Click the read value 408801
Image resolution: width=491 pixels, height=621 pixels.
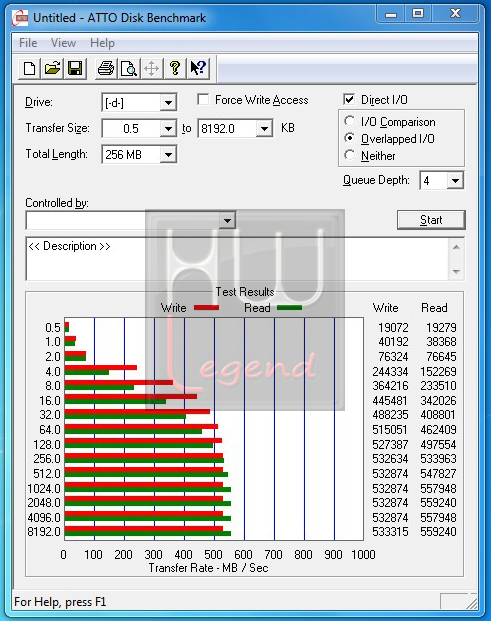(438, 415)
